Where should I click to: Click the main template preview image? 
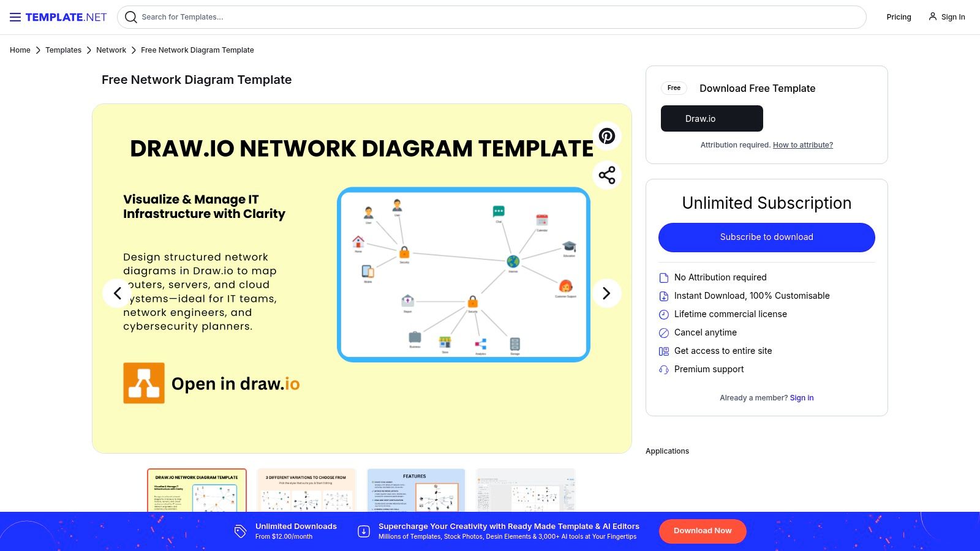(x=362, y=279)
